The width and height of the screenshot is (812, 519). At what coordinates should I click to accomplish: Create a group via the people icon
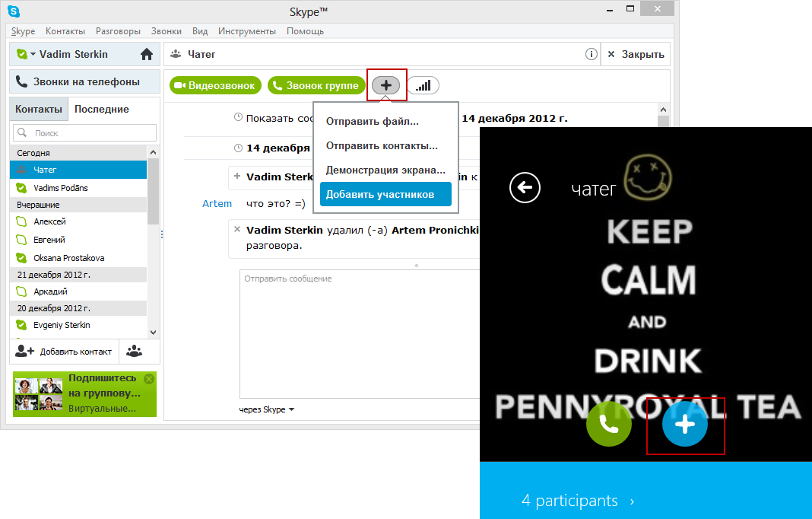click(134, 352)
